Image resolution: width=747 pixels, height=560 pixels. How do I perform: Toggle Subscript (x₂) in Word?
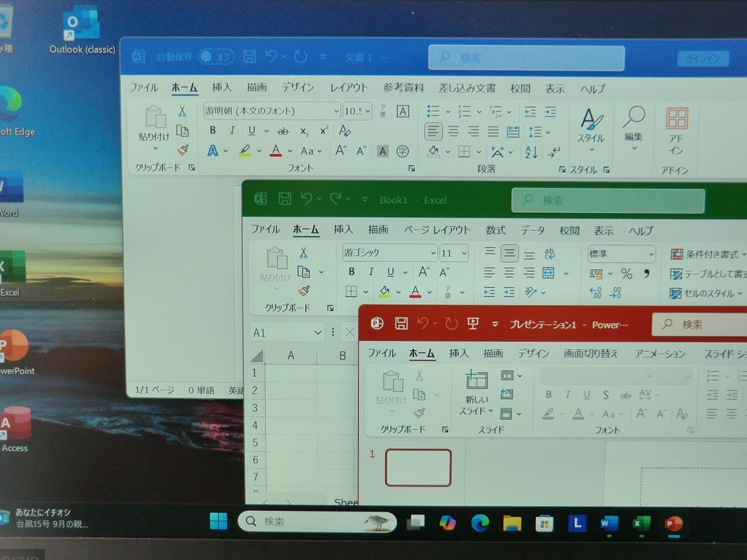pos(304,131)
